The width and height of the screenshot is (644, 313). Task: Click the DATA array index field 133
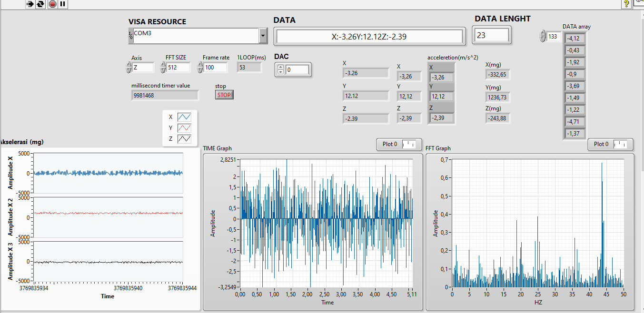click(554, 37)
